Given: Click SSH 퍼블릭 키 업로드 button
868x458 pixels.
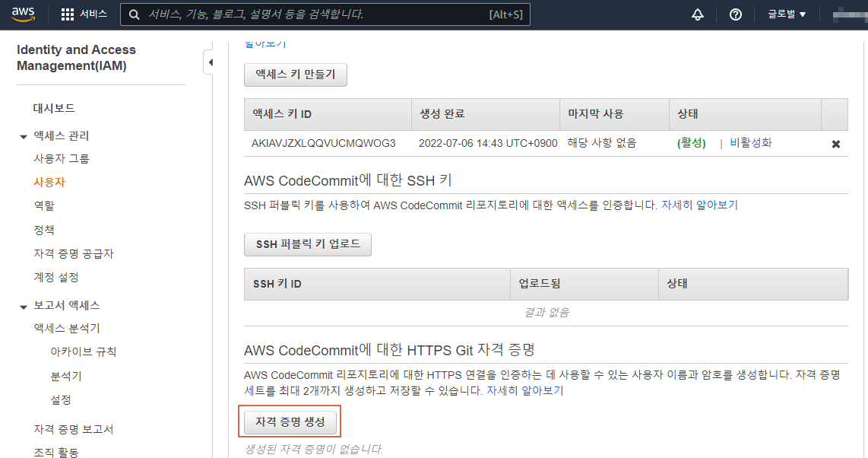Looking at the screenshot, I should 308,244.
